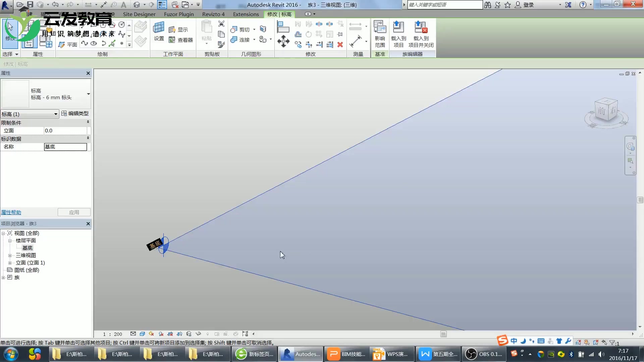Click the 编辑类型 button
The width and height of the screenshot is (644, 362).
[75, 114]
